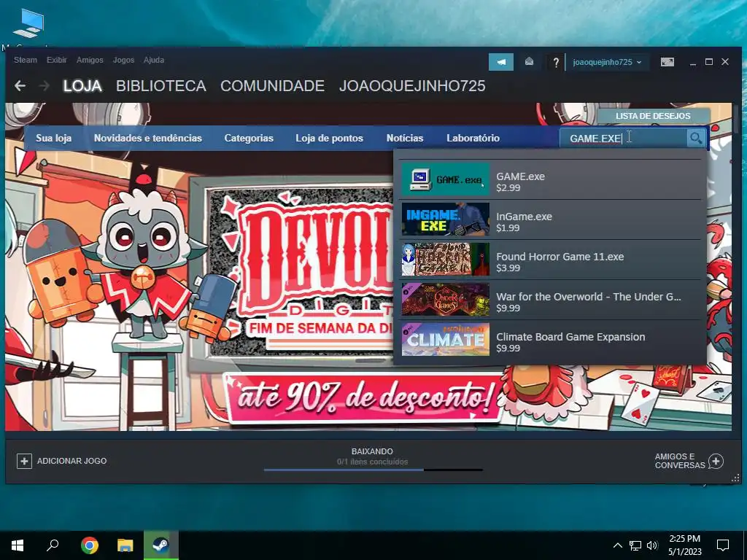Select Found Horror Game 11.exe result
Viewport: 747px width, 560px height.
tap(551, 260)
